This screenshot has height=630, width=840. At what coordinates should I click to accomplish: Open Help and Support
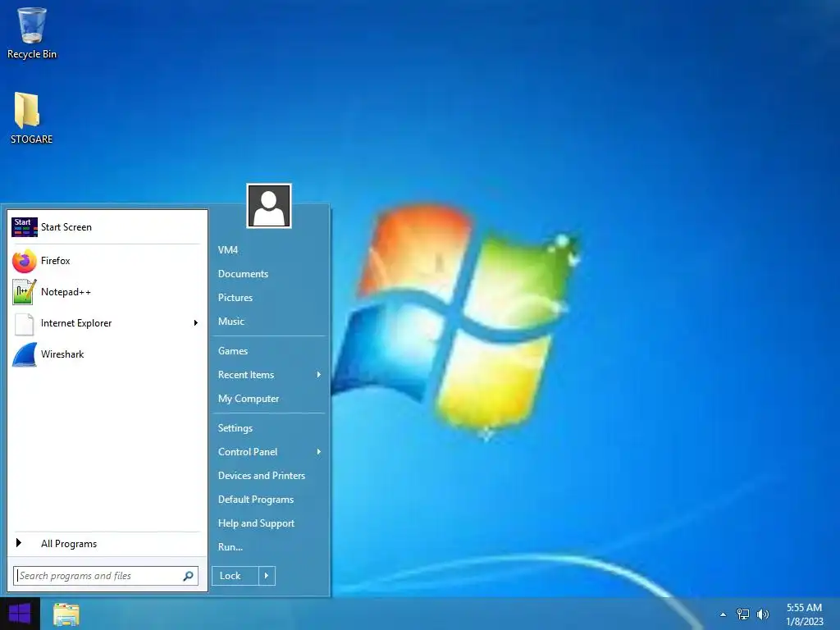pos(256,523)
